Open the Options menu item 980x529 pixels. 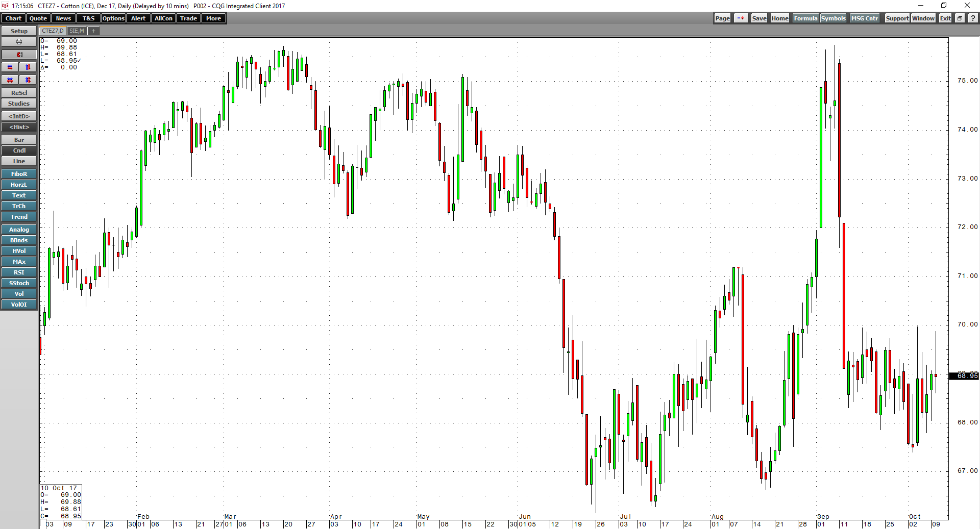coord(113,18)
